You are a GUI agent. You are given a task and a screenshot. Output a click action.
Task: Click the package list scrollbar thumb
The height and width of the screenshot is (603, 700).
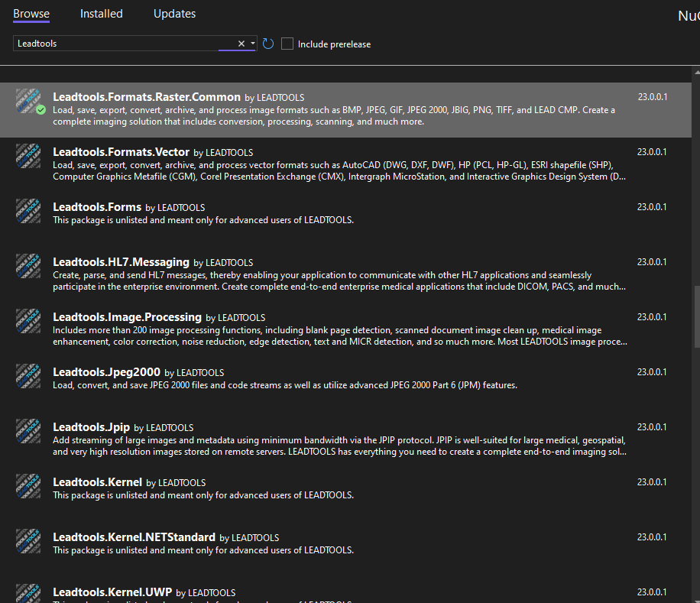tap(697, 316)
